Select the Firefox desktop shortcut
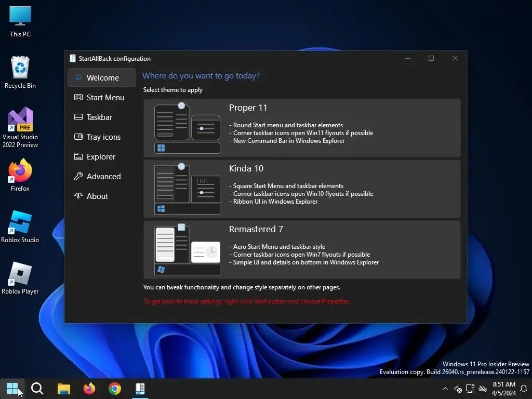Image resolution: width=532 pixels, height=399 pixels. pyautogui.click(x=20, y=175)
